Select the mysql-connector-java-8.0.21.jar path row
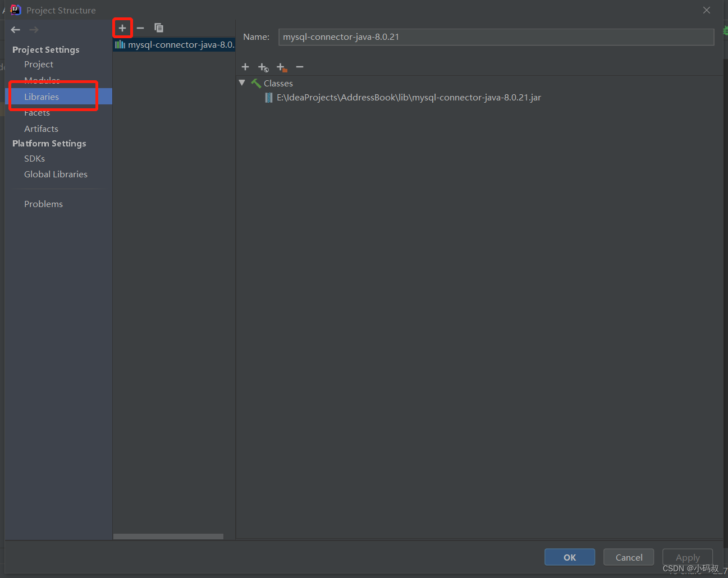This screenshot has width=728, height=578. point(409,98)
